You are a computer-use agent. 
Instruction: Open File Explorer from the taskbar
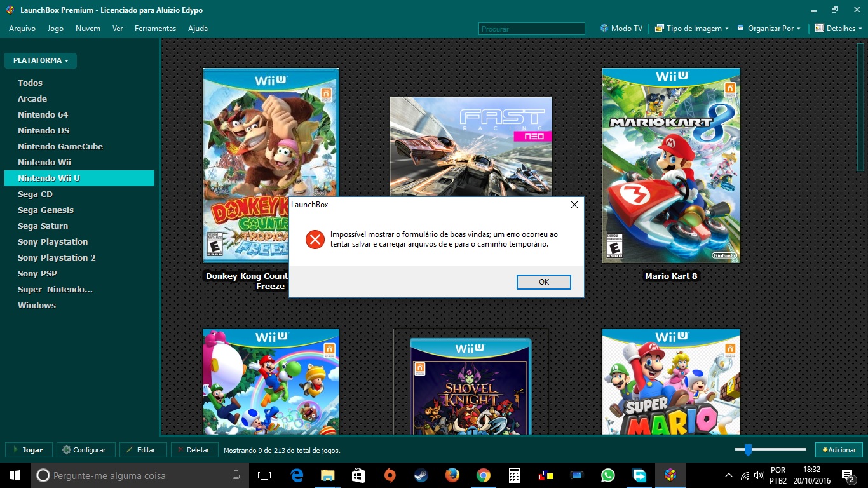coord(328,475)
